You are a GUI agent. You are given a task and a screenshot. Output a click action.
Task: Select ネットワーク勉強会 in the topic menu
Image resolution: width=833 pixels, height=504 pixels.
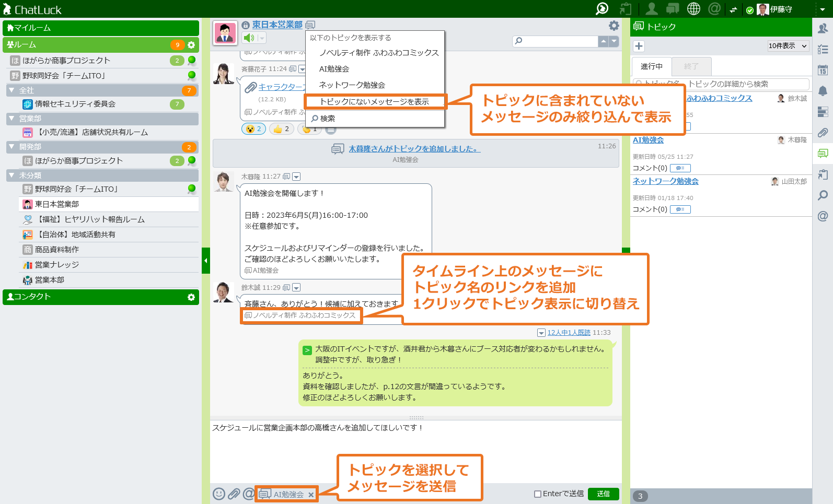click(x=352, y=85)
